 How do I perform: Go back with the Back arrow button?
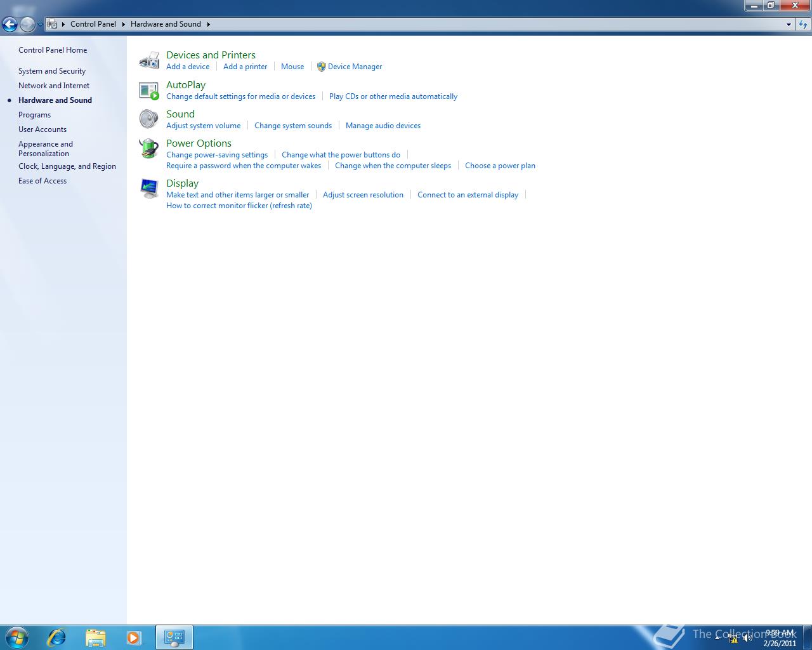(10, 25)
